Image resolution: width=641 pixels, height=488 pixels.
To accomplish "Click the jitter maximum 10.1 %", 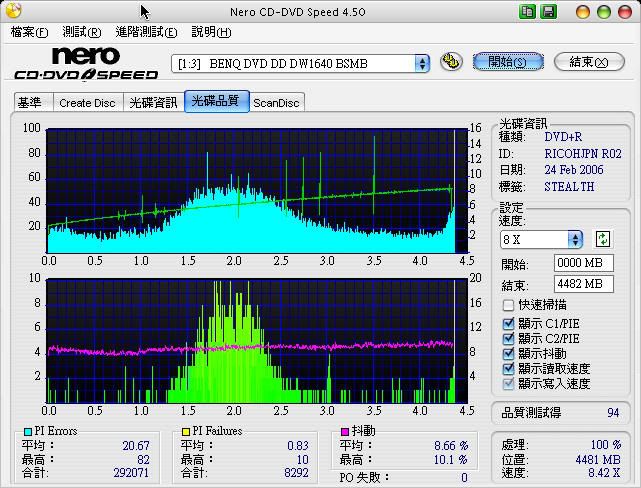I will (x=451, y=460).
